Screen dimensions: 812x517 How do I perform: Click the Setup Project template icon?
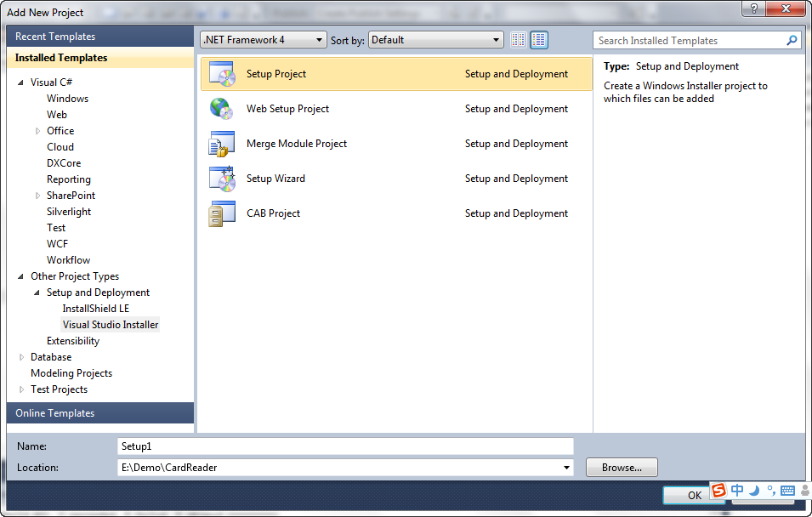pyautogui.click(x=222, y=74)
